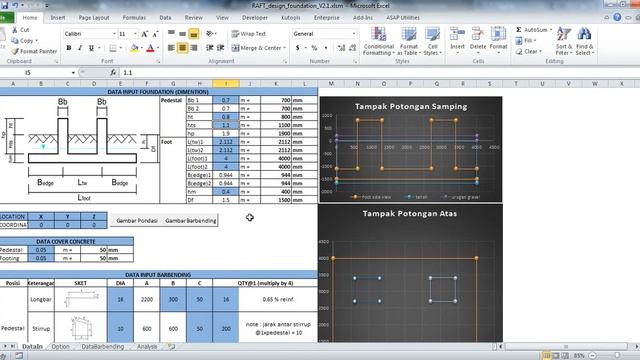640x360 pixels.
Task: Click the AutoSum sigma icon
Action: click(519, 30)
